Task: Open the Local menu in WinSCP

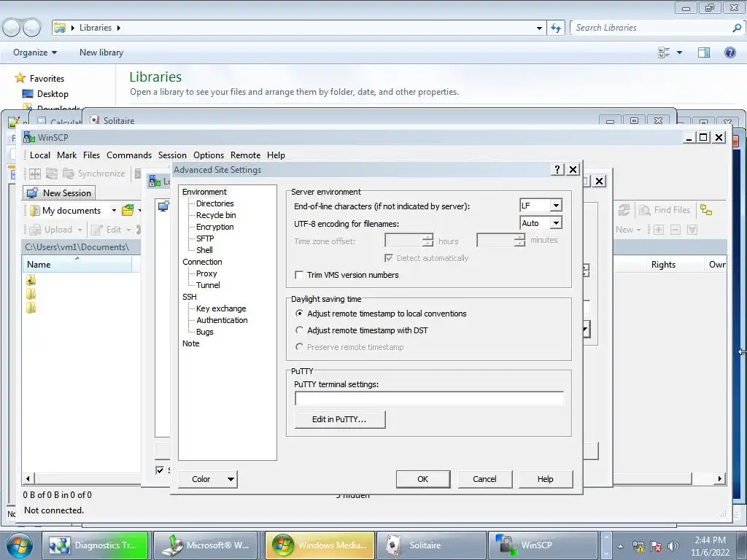Action: coord(40,155)
